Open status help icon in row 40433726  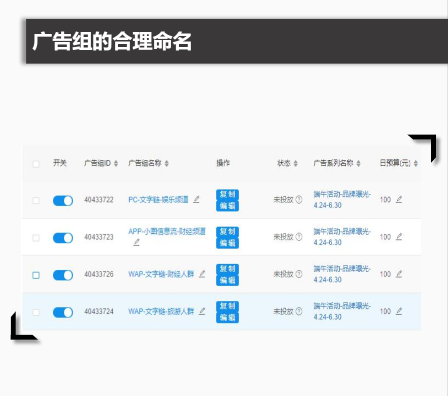[299, 274]
